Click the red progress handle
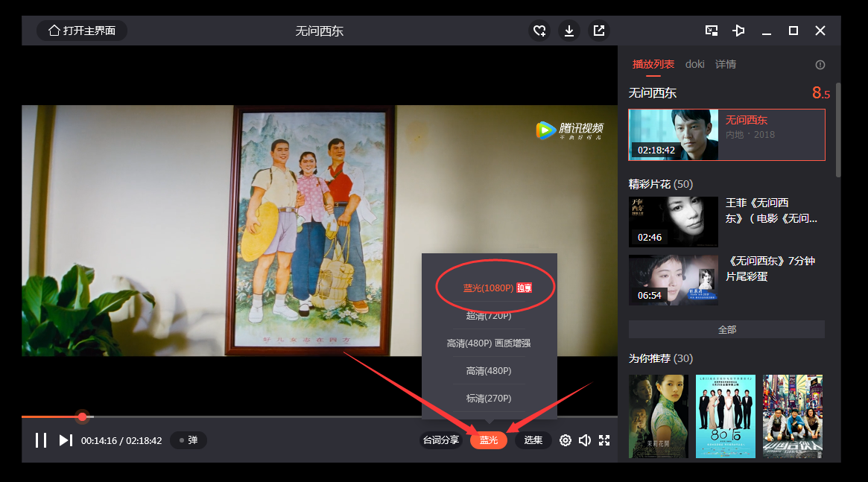Screen dimensions: 868x482 click(83, 416)
